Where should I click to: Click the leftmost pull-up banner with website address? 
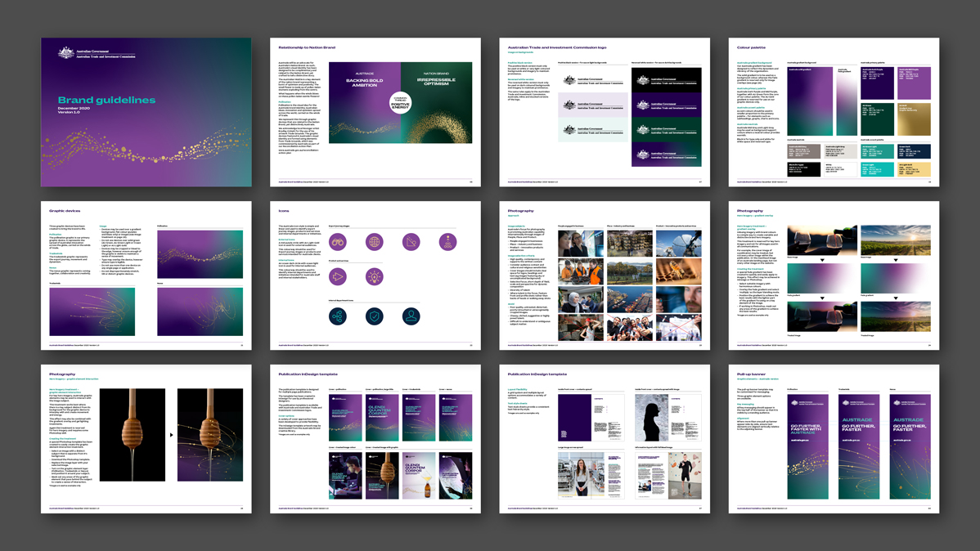pyautogui.click(x=807, y=446)
